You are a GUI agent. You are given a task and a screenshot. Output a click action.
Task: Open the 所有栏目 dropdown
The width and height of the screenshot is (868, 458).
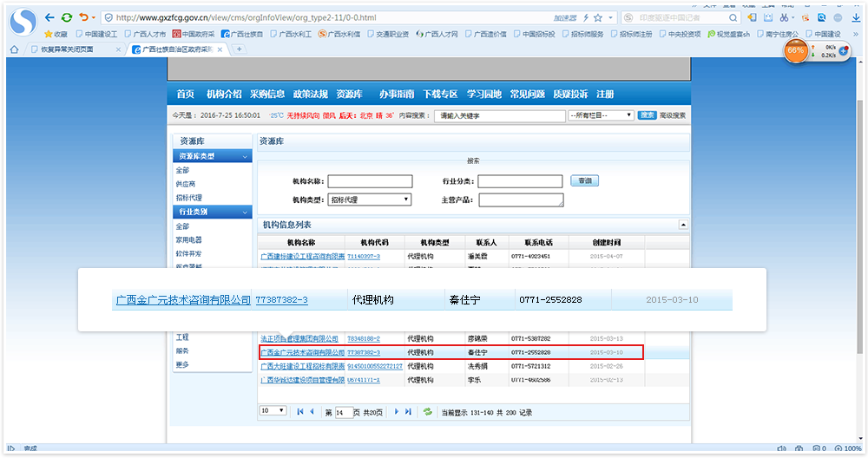tap(601, 115)
